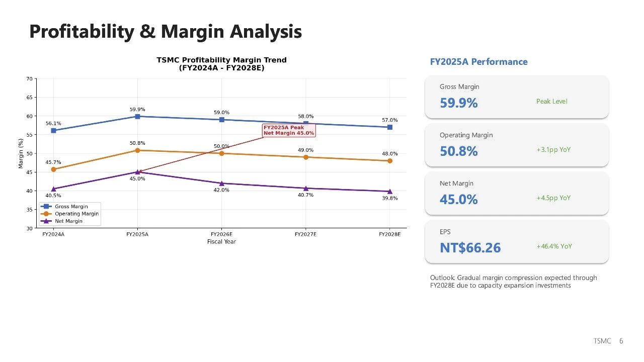Click the 40.5% Net Margin FY2024A triangle

point(53,189)
